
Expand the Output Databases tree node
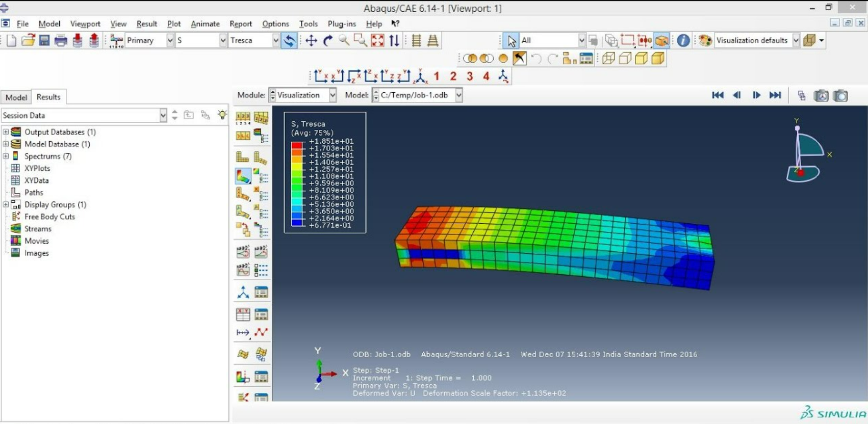(6, 132)
